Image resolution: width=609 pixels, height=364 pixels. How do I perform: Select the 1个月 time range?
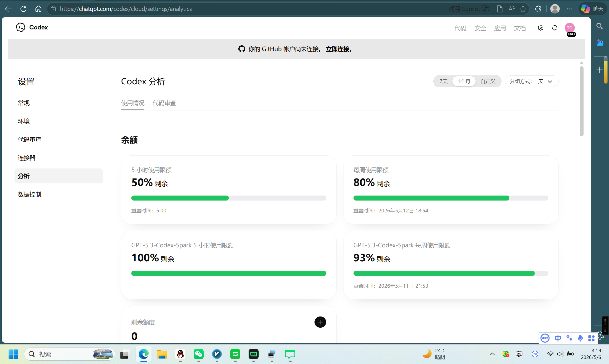tap(464, 81)
